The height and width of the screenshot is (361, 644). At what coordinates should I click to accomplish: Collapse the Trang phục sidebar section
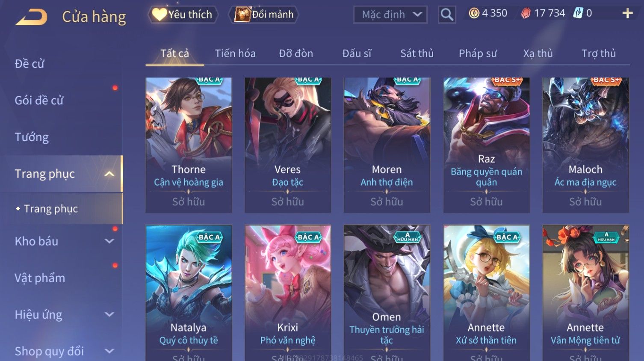point(109,174)
